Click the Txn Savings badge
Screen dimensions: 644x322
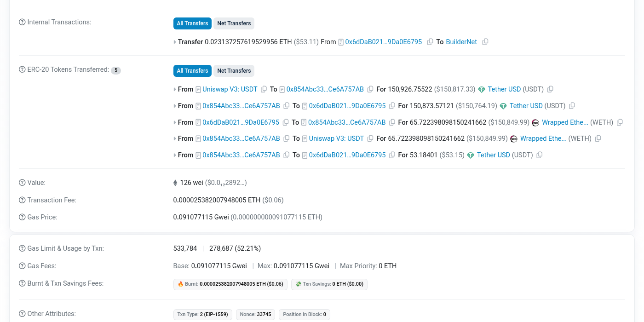329,284
